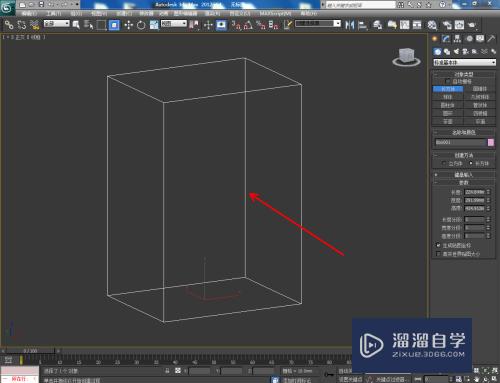Click the Pyramid primitive button

(480, 113)
